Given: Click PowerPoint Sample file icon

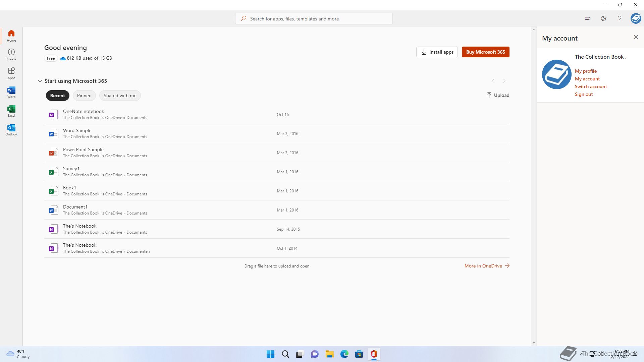Looking at the screenshot, I should 53,153.
